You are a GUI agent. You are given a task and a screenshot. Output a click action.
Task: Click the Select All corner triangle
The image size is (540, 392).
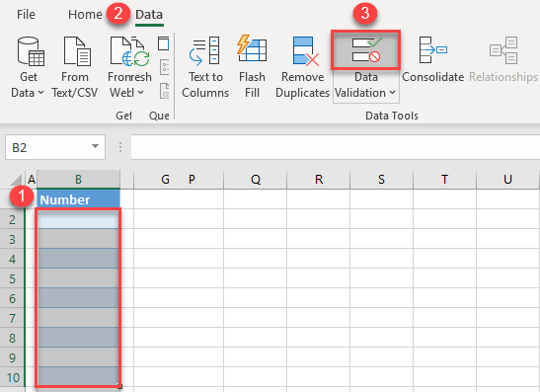point(16,180)
